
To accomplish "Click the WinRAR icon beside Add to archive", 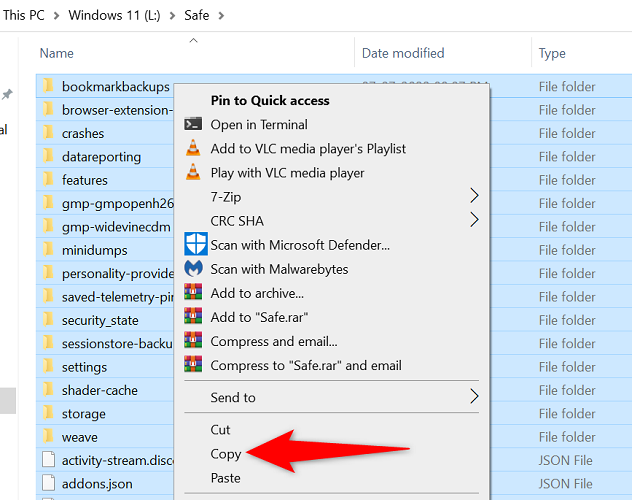I will coord(194,293).
